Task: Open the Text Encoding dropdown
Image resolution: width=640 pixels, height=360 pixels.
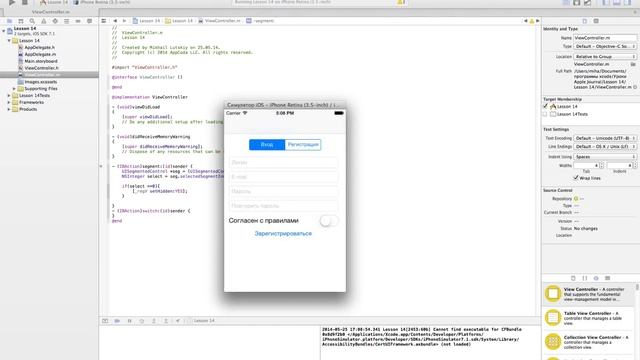Action: coord(605,138)
